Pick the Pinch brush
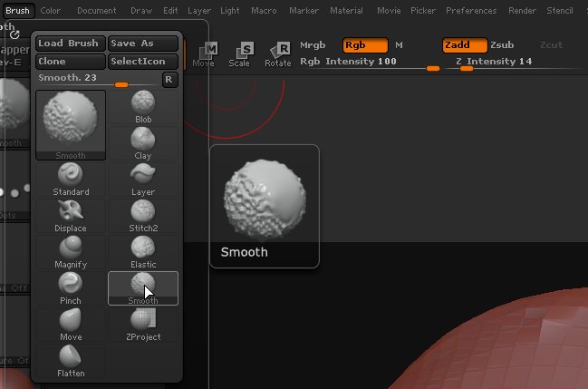 70,287
